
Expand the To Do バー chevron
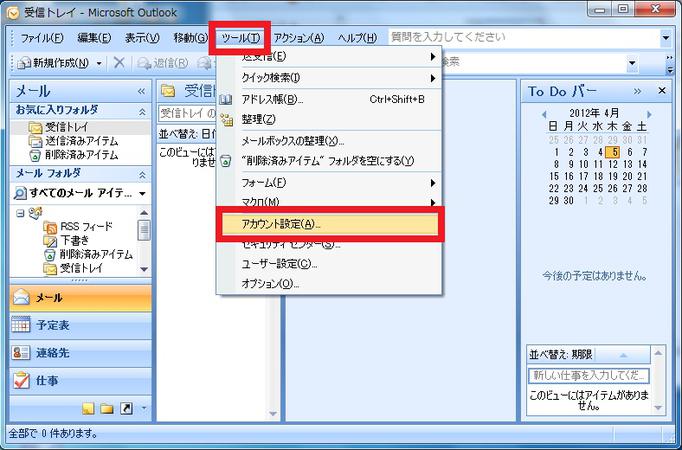click(x=637, y=91)
